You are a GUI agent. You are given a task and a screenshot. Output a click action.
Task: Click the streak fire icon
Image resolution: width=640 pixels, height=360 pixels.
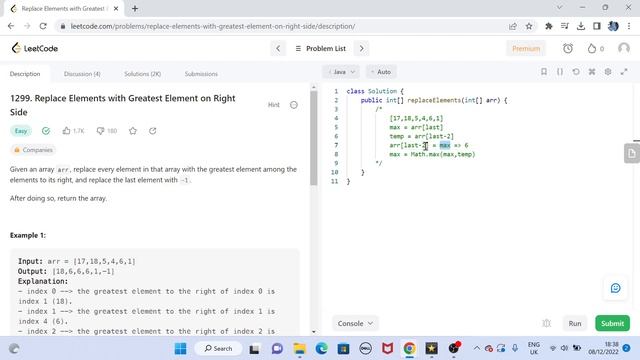(591, 49)
